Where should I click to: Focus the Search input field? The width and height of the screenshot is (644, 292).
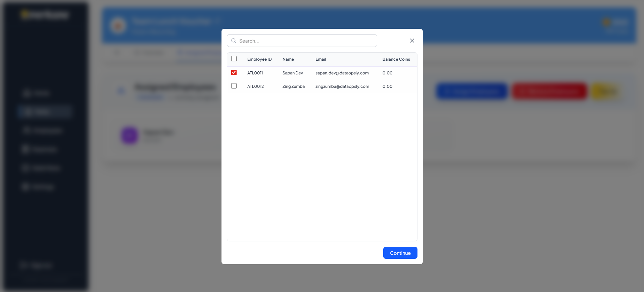[305, 41]
